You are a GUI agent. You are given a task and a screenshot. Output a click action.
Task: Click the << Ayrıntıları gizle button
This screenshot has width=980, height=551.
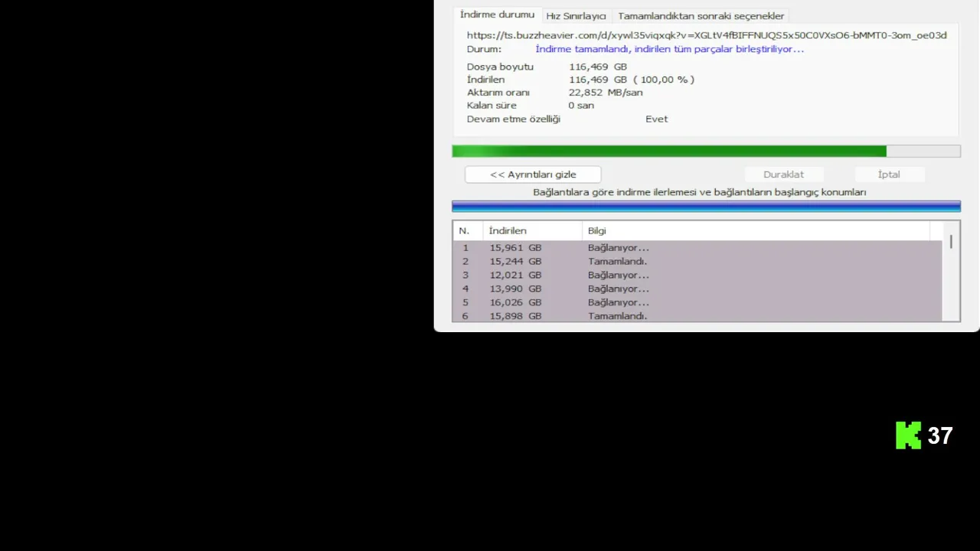(533, 174)
